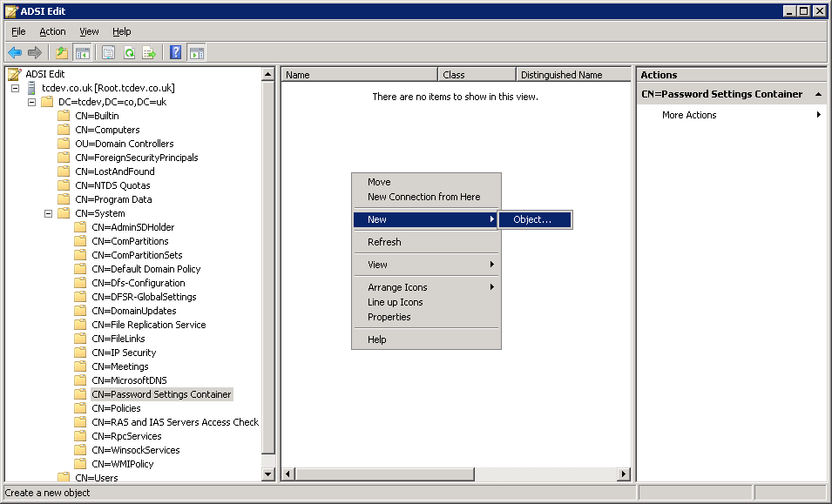Open the Help menu in the menu bar
832x504 pixels.
(121, 32)
